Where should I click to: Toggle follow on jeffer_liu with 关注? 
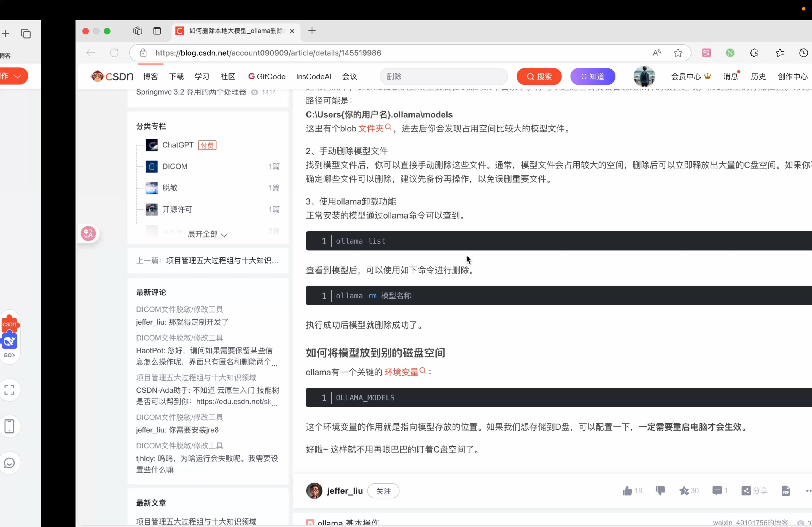coord(384,491)
